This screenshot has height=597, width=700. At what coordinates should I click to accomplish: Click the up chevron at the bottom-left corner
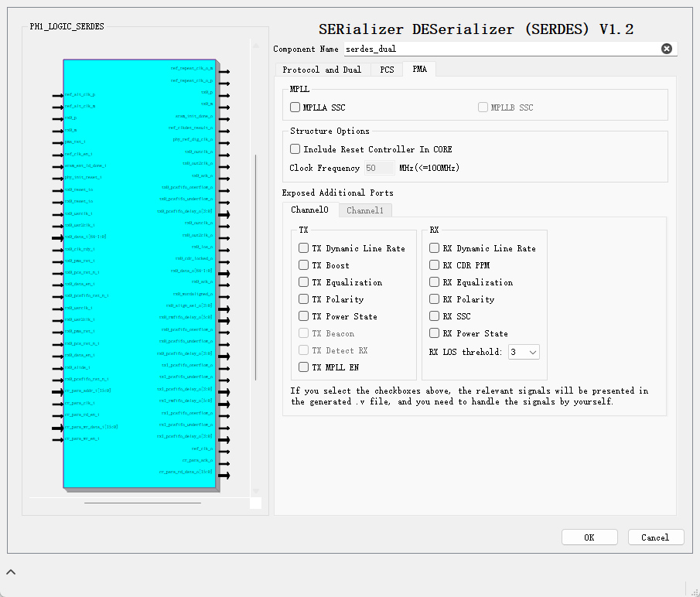pyautogui.click(x=11, y=571)
